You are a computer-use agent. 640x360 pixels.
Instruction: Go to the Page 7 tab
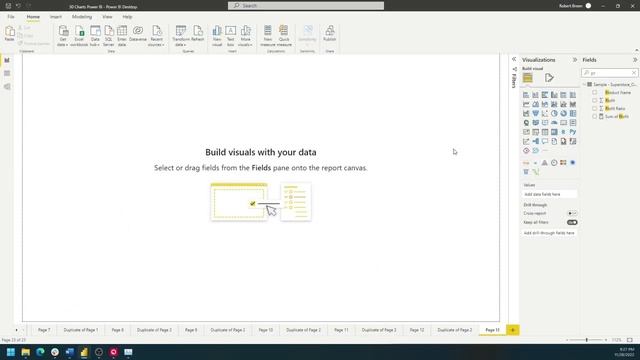click(44, 330)
